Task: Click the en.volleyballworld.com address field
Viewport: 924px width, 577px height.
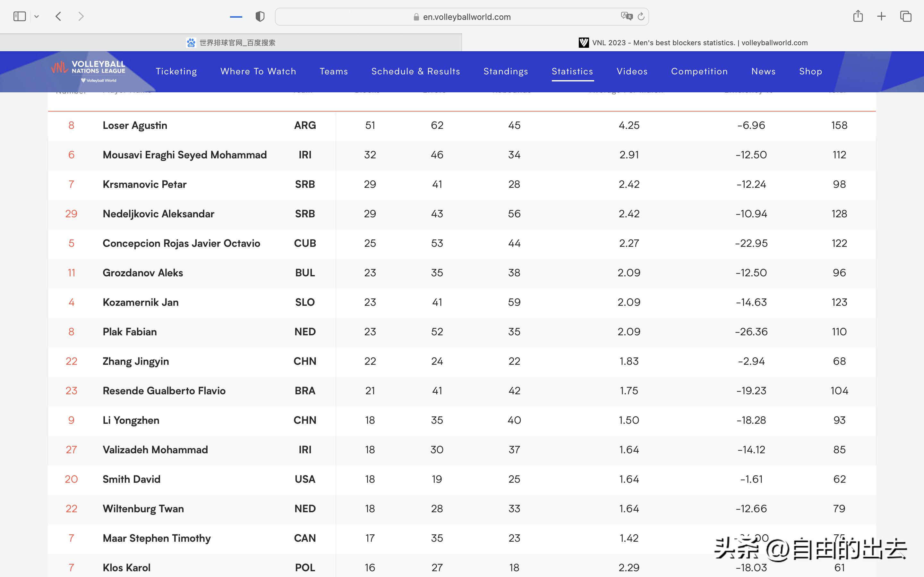Action: (462, 17)
